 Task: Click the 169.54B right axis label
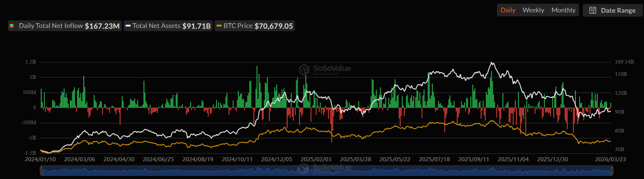(x=624, y=62)
